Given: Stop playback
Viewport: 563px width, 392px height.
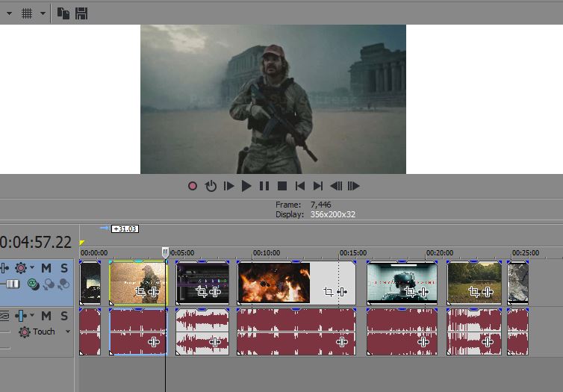Looking at the screenshot, I should [282, 186].
